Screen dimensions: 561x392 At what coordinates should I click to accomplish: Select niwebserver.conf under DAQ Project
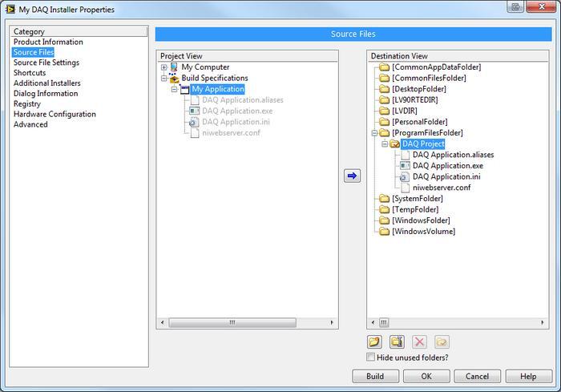(442, 188)
